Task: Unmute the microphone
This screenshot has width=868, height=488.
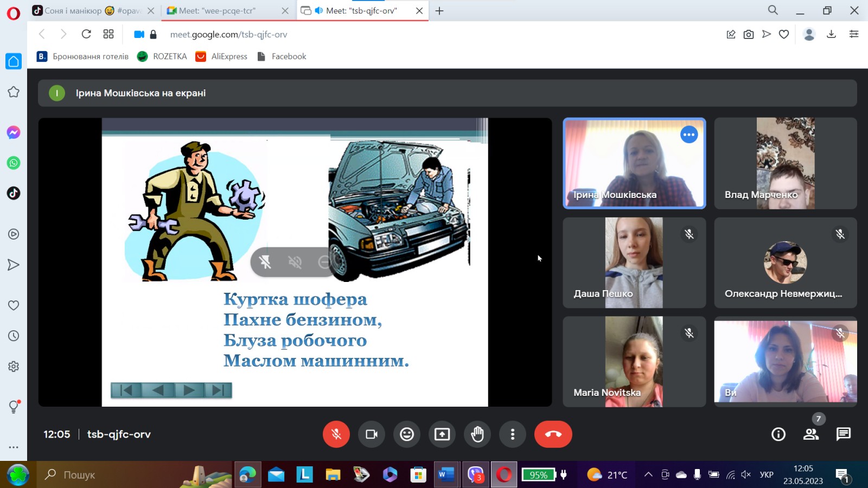Action: coord(336,434)
